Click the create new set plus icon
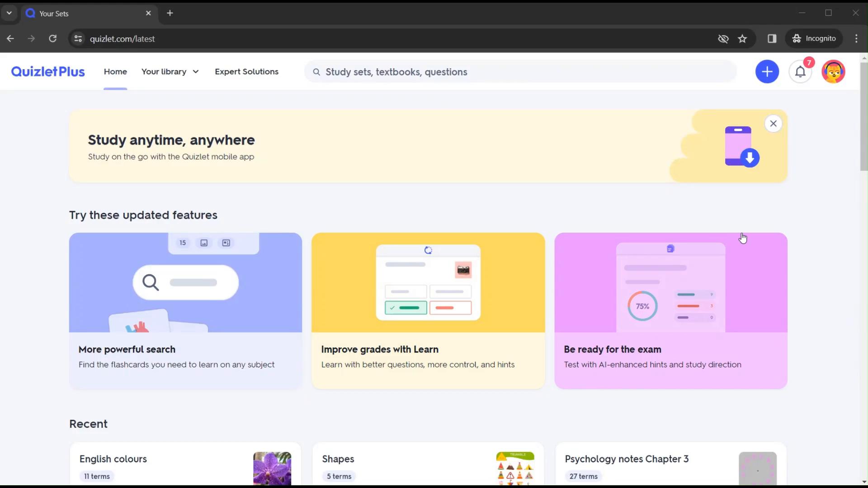Screen dimensions: 868x488 tap(767, 71)
